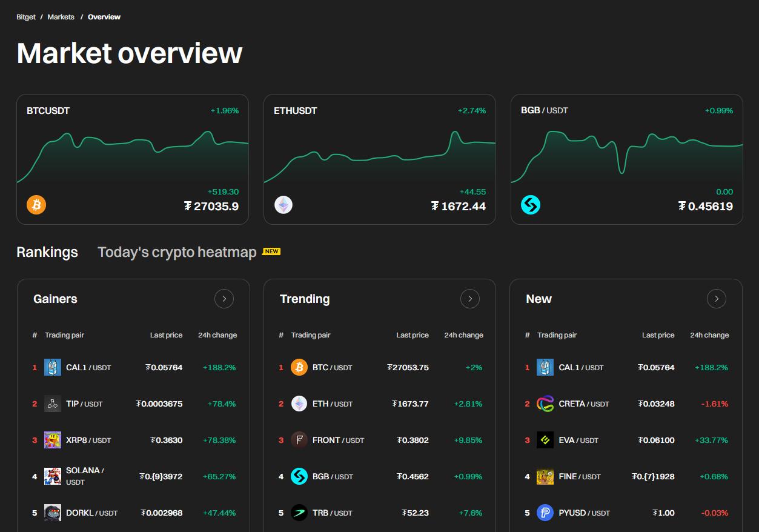The height and width of the screenshot is (532, 759).
Task: Click the 0.0003675 TIP last price
Action: [x=159, y=404]
